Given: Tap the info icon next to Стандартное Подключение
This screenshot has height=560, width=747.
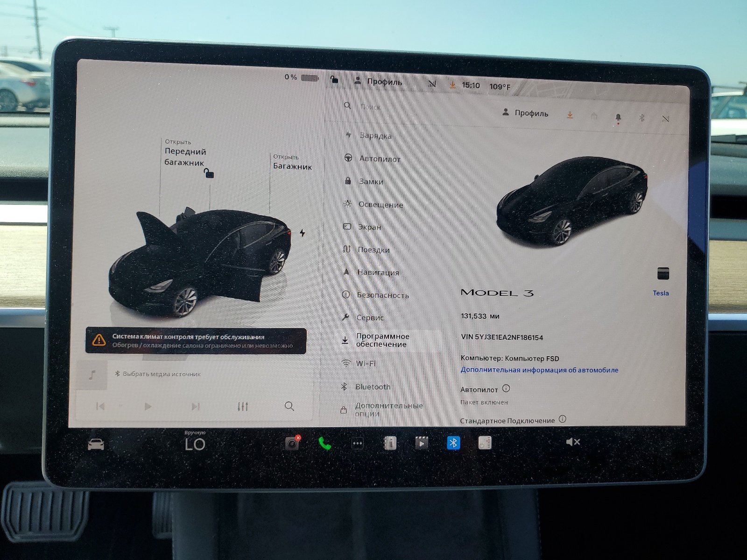Looking at the screenshot, I should pyautogui.click(x=562, y=419).
